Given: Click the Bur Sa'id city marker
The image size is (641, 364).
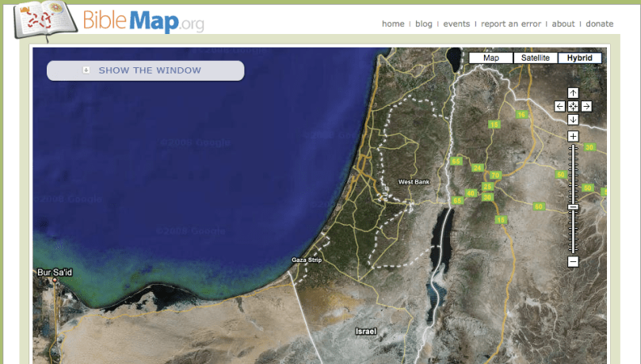Looking at the screenshot, I should (55, 280).
